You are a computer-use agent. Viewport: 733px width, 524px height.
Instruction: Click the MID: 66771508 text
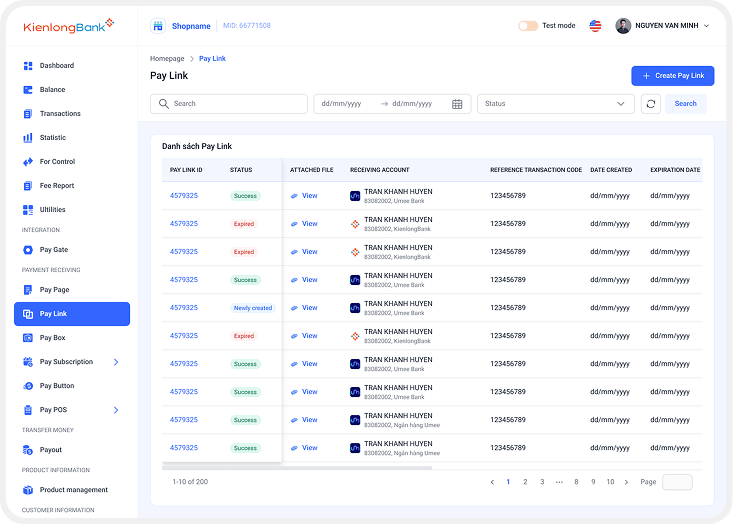[247, 26]
